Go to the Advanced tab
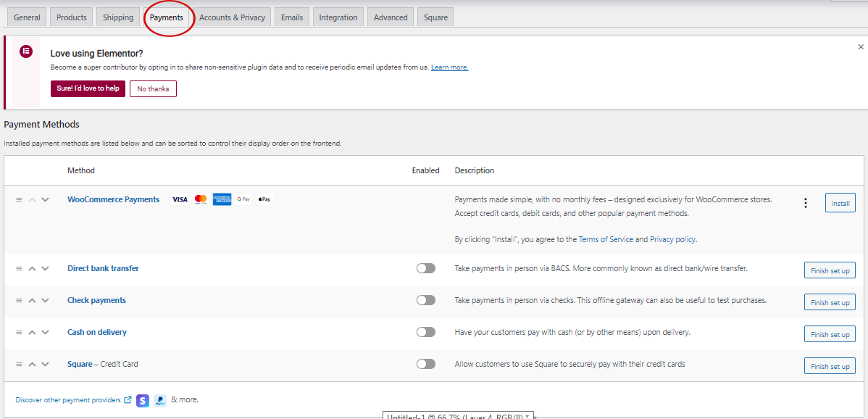The height and width of the screenshot is (419, 868). pyautogui.click(x=391, y=17)
